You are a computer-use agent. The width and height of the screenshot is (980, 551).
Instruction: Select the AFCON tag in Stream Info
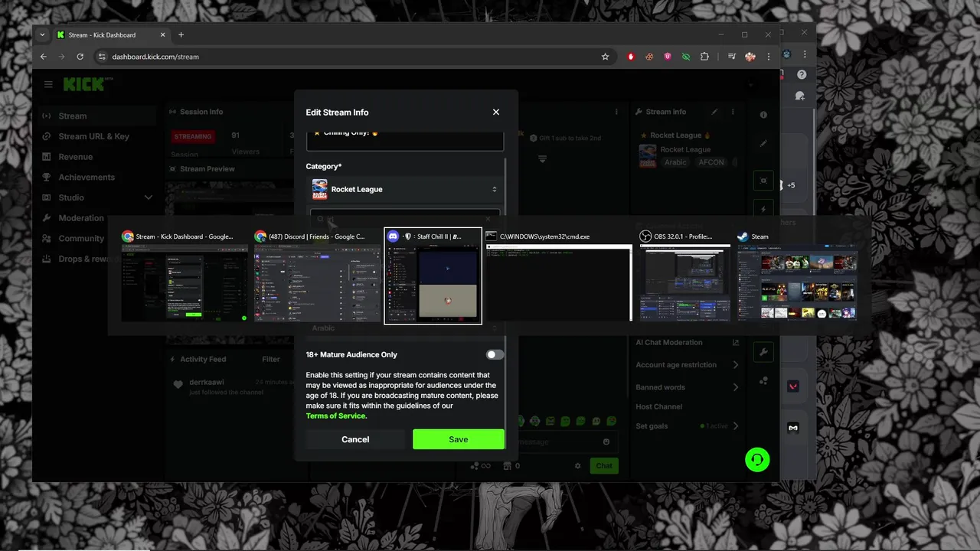(711, 162)
